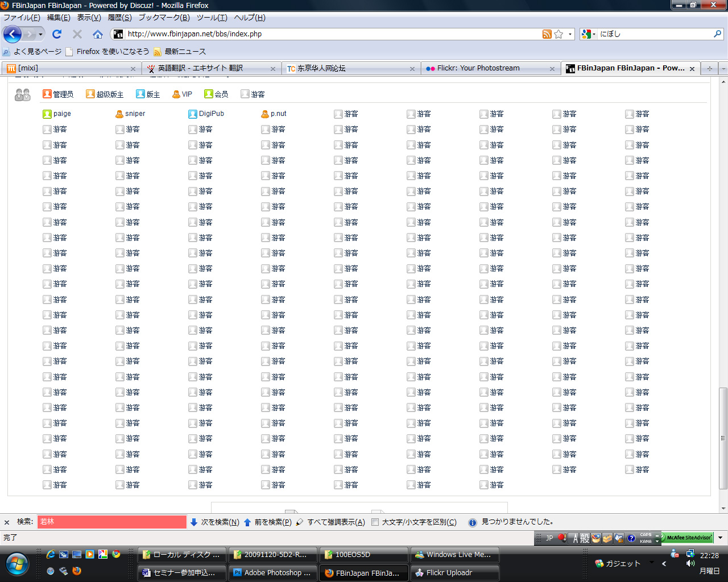Click the ガジェット sidebar toolbar
Screen dimensions: 728x582
pos(618,564)
